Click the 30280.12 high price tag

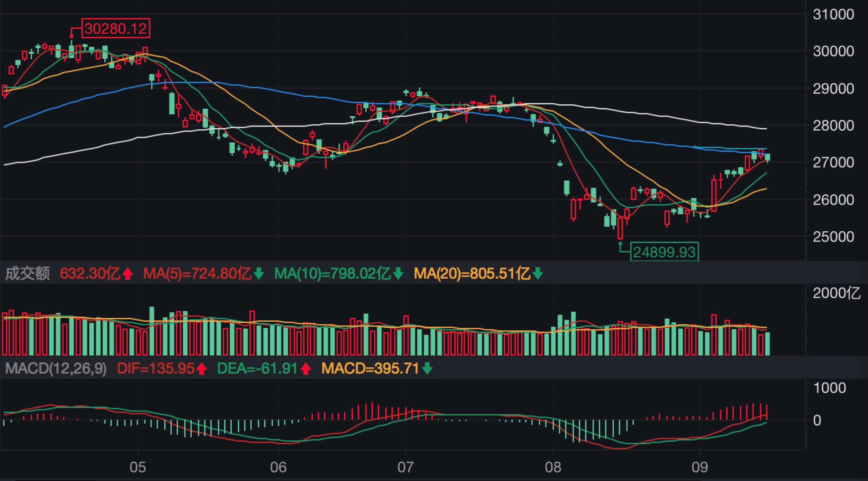coord(116,29)
